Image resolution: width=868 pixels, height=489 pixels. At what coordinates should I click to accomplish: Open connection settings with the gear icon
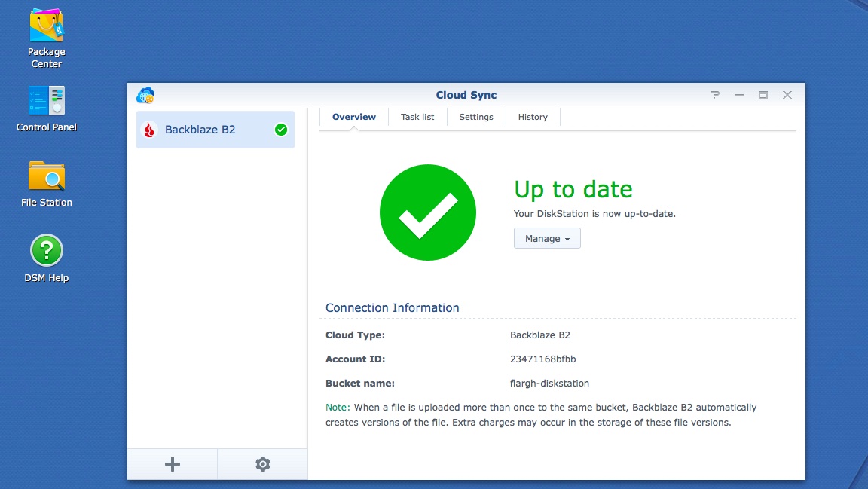click(262, 464)
